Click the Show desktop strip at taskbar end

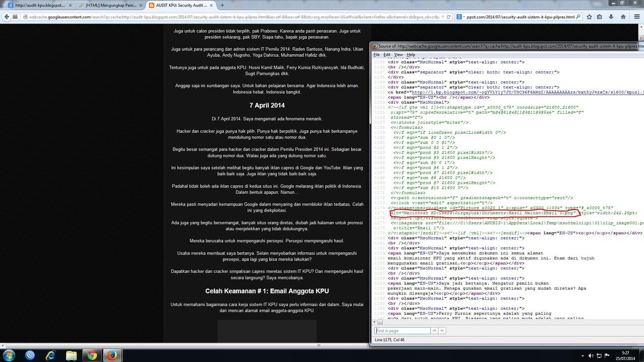[x=641, y=355]
